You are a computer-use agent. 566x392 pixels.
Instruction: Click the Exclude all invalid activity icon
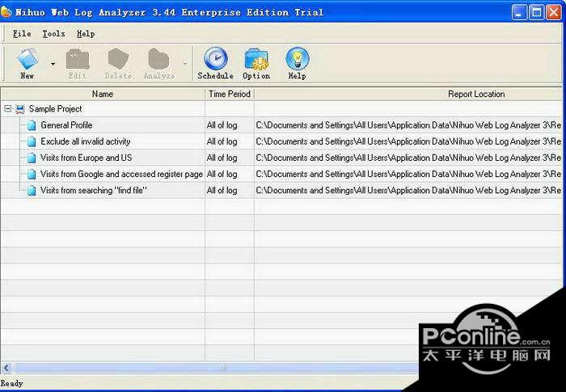[x=32, y=141]
